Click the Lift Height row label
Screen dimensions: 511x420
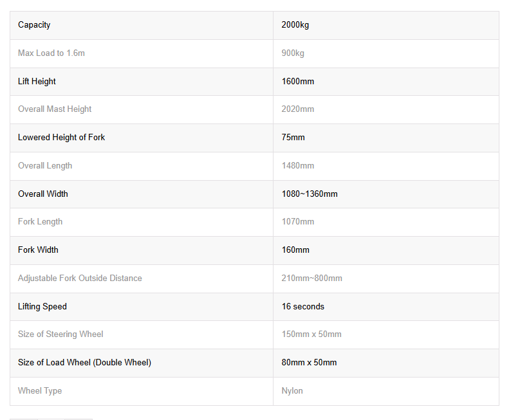point(37,82)
